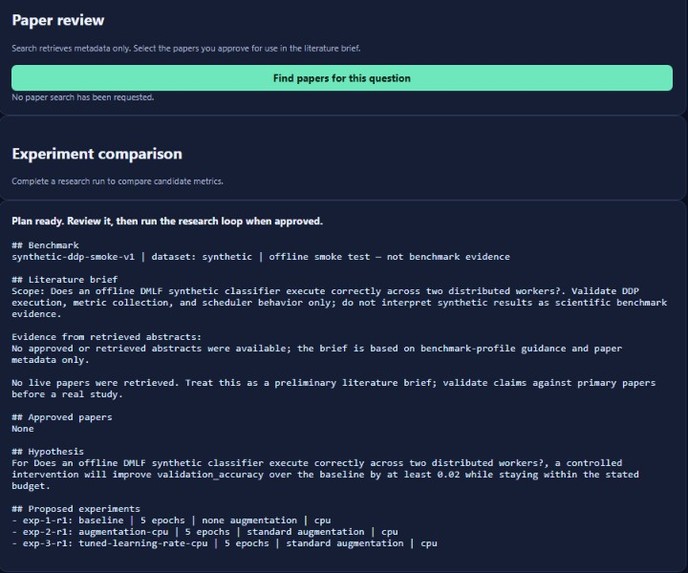Click the 'exp-2-r1: augmentation-cpu' experiment row
This screenshot has height=573, width=688.
205,532
